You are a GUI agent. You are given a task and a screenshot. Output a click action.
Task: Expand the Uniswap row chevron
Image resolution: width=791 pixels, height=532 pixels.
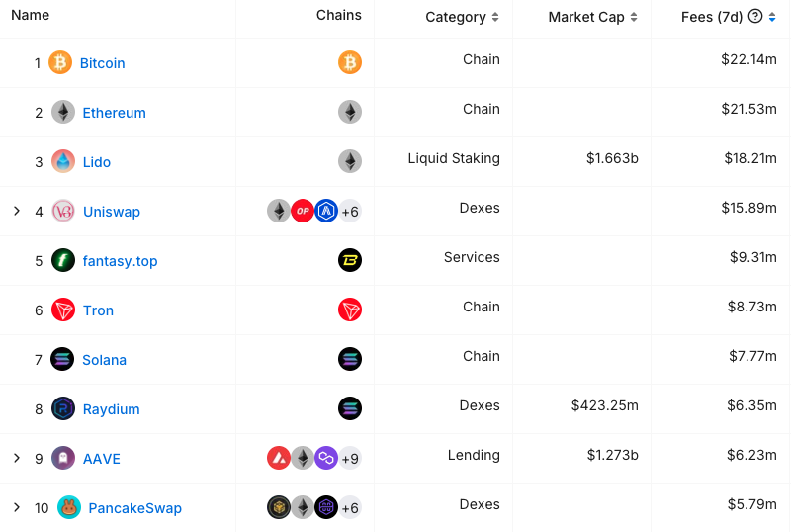[17, 211]
